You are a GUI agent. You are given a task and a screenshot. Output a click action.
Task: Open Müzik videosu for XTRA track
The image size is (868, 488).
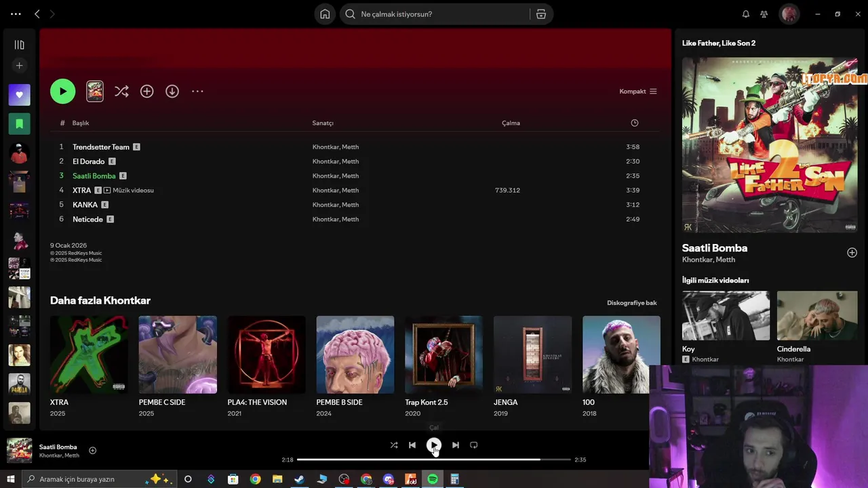[129, 190]
